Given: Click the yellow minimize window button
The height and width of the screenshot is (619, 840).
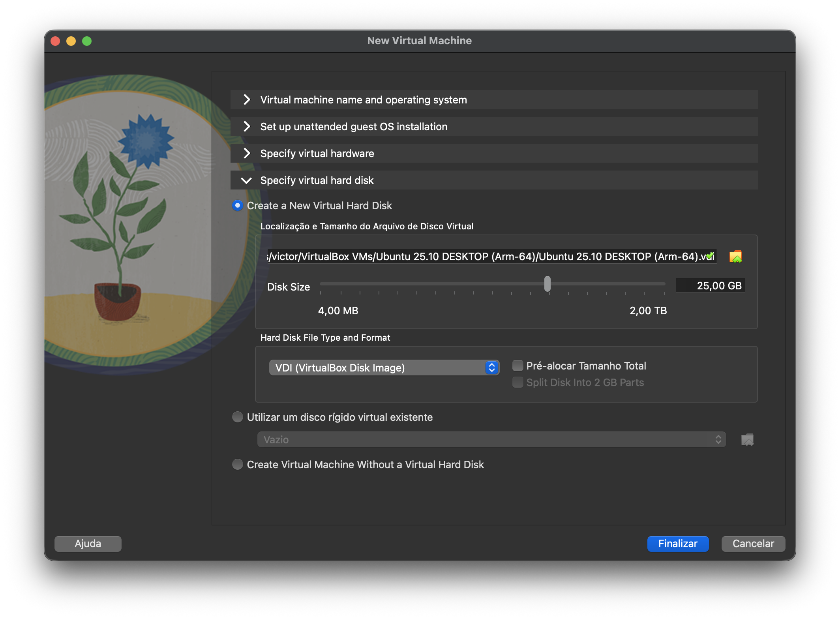Looking at the screenshot, I should coord(71,41).
